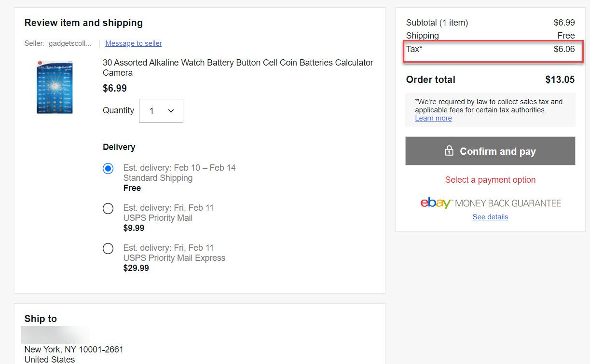Open See details for money back guarantee
The image size is (590, 364).
(490, 217)
